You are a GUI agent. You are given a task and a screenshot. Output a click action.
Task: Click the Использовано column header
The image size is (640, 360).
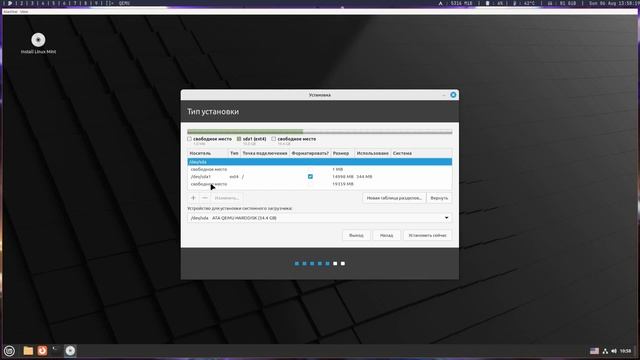click(x=372, y=153)
